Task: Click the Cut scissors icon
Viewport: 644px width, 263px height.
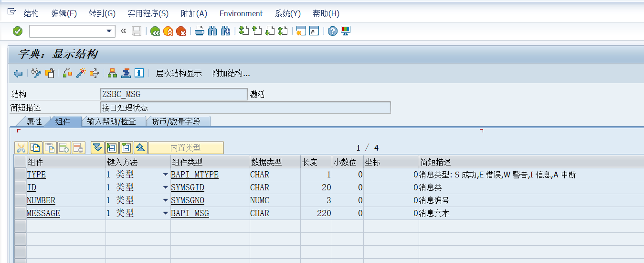Action: (21, 147)
